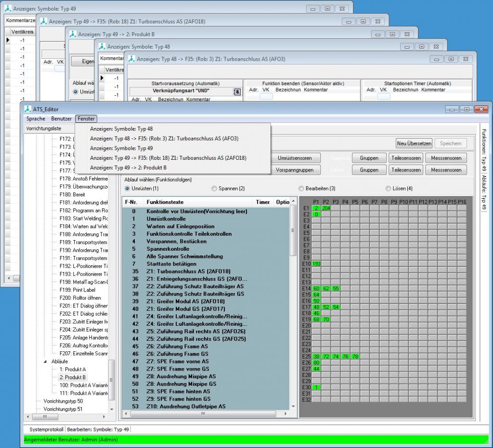Collapse the Abläufe tree node
Viewport: 493px width, 448px height.
pyautogui.click(x=46, y=361)
